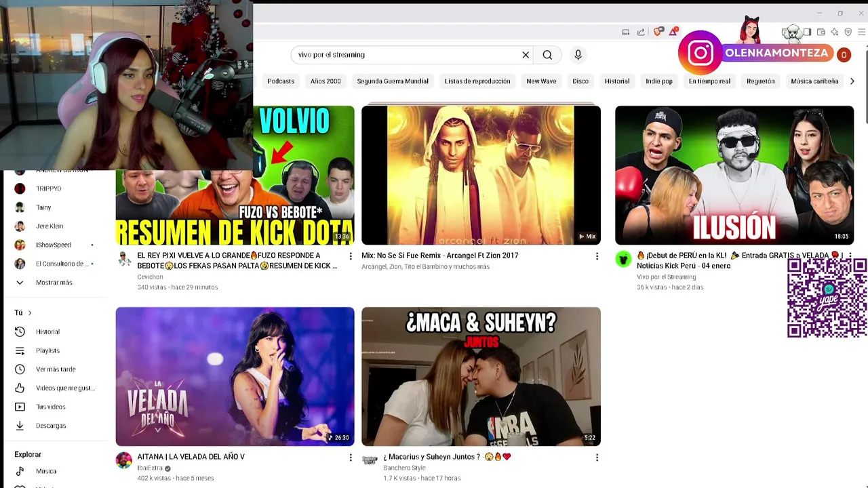Open the Leo AI sparkle icon
This screenshot has width=868, height=488.
click(x=835, y=32)
